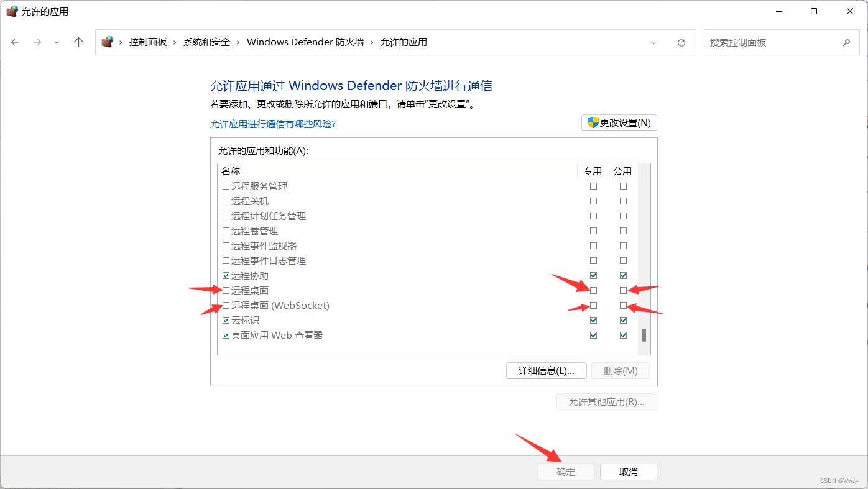Viewport: 868px width, 489px height.
Task: Navigate to Windows Defender 防火墙 breadcrumb
Action: tap(305, 42)
